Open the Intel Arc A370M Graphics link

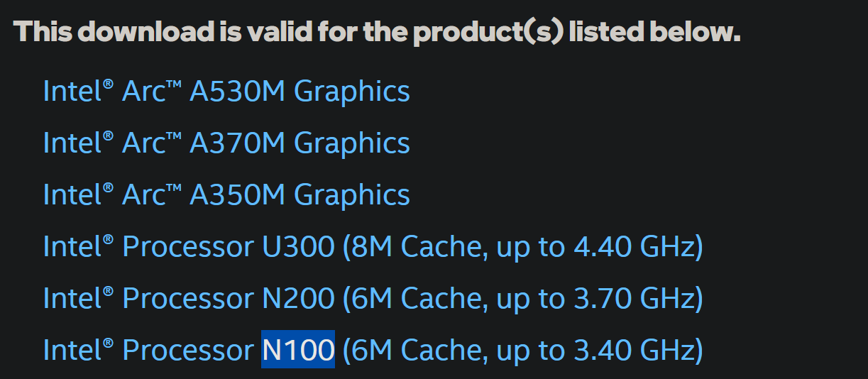[x=226, y=143]
